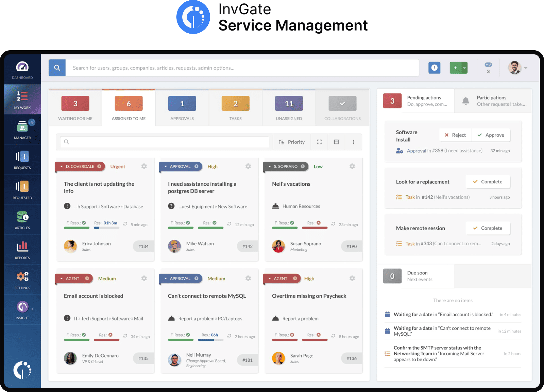This screenshot has height=392, width=544.
Task: Open request number #134 badge
Action: point(143,246)
